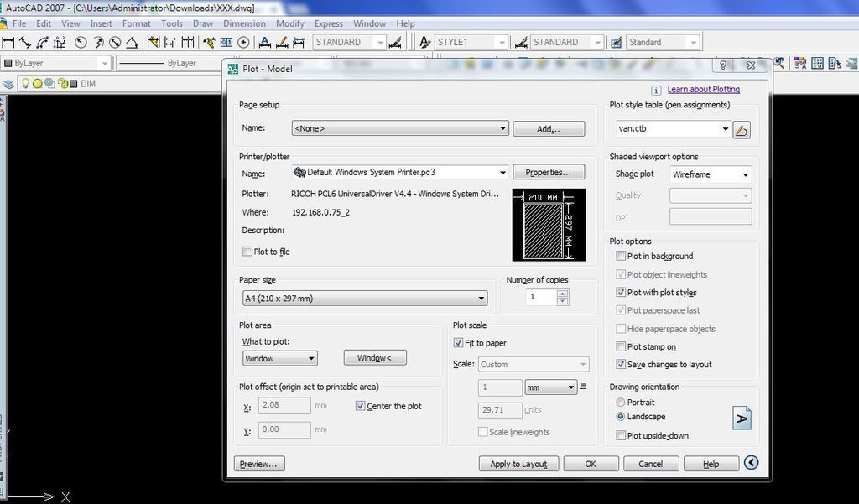
Task: Toggle Plot with plot styles checkbox
Action: 621,293
